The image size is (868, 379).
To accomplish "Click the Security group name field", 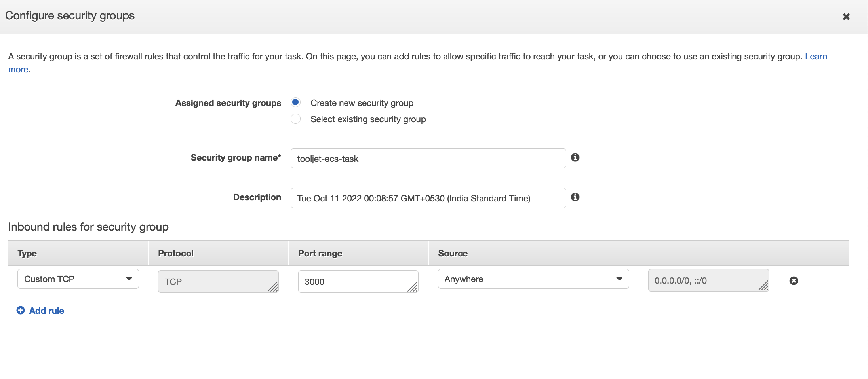I will (428, 158).
